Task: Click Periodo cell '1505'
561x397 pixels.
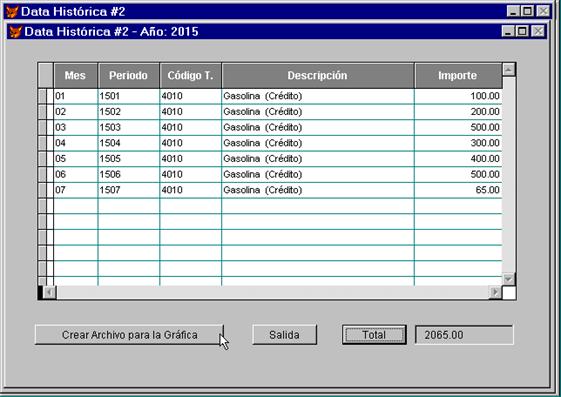Action: tap(128, 159)
